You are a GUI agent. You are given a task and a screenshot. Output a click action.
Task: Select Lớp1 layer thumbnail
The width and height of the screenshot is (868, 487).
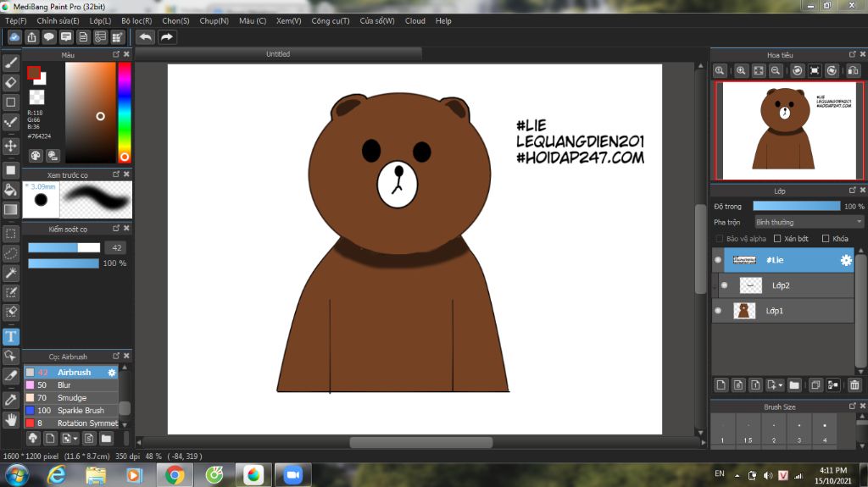(744, 311)
